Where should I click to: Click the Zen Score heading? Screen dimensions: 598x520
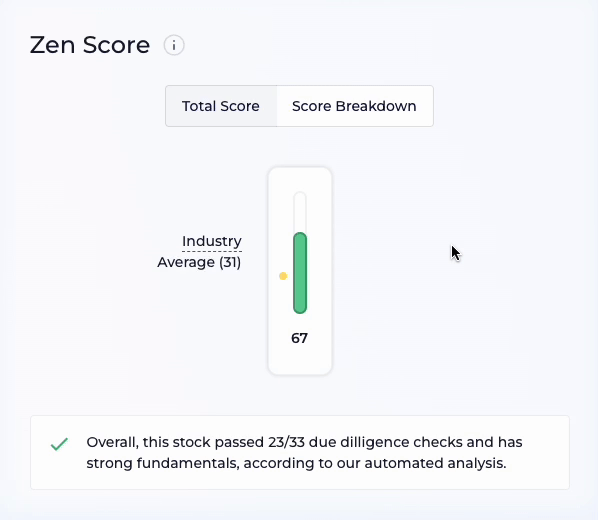click(x=90, y=45)
